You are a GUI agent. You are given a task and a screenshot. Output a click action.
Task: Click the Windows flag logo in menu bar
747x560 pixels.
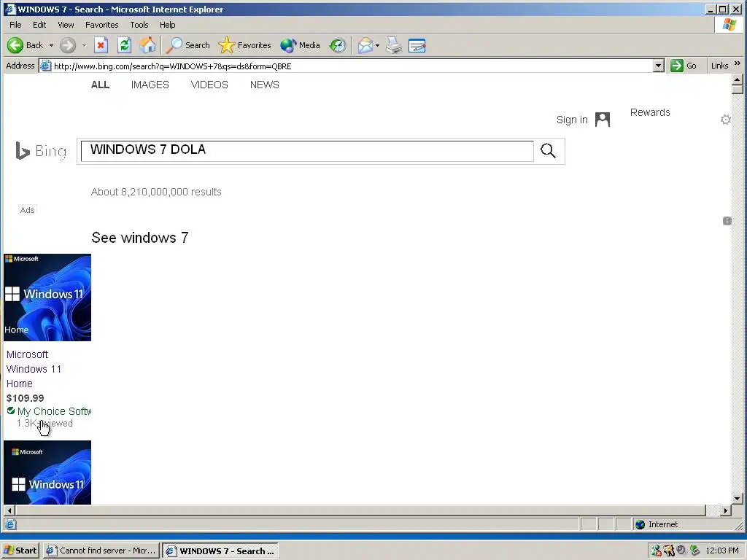pyautogui.click(x=729, y=25)
